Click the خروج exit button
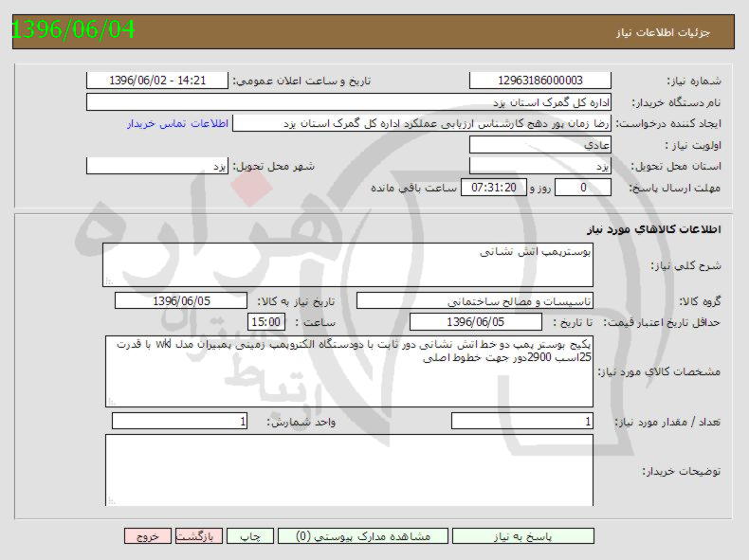This screenshot has width=749, height=560. (148, 535)
